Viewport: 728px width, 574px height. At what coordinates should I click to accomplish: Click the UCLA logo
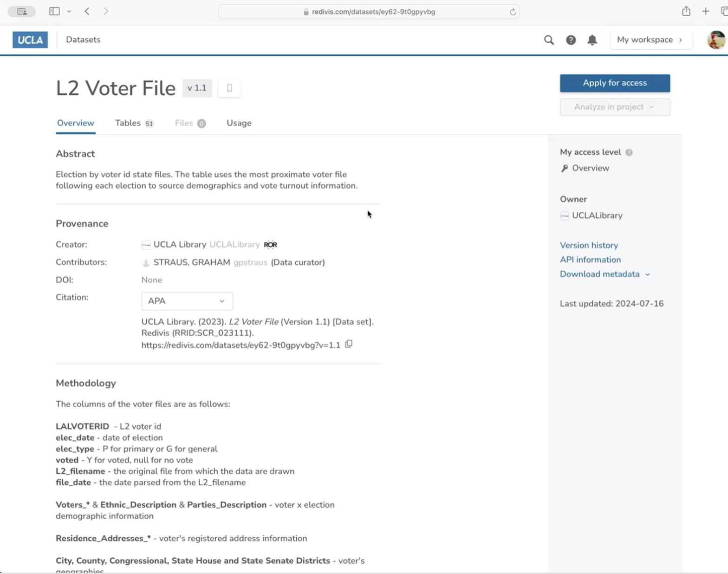30,40
